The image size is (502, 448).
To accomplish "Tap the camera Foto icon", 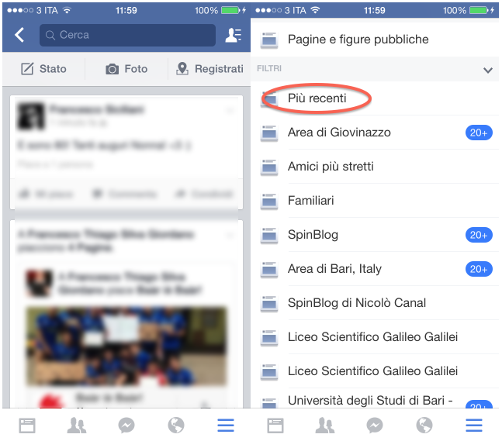I will 113,69.
